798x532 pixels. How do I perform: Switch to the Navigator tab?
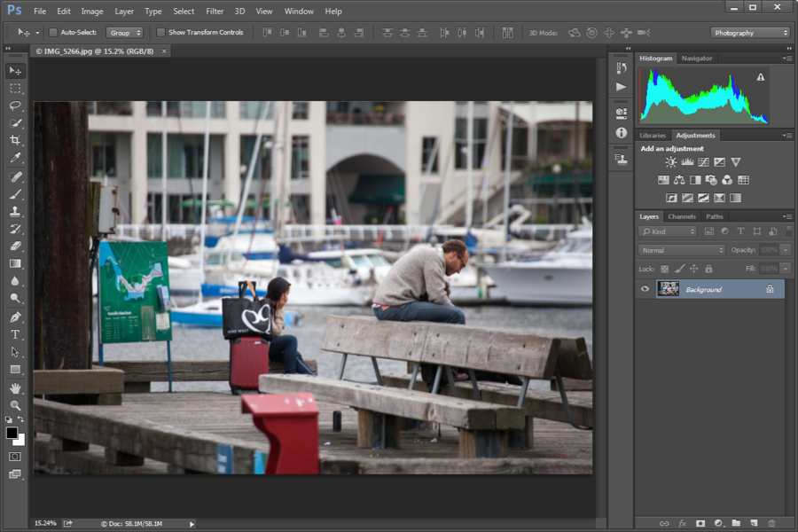click(696, 59)
